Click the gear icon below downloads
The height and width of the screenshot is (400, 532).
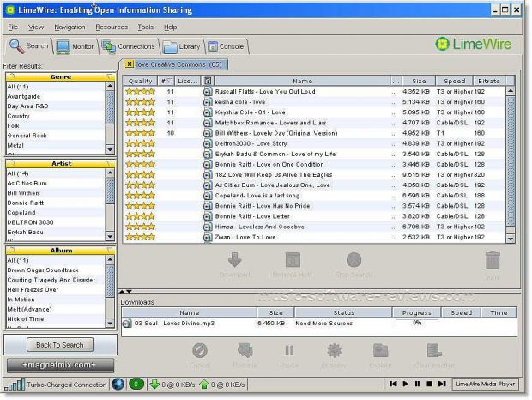click(334, 351)
